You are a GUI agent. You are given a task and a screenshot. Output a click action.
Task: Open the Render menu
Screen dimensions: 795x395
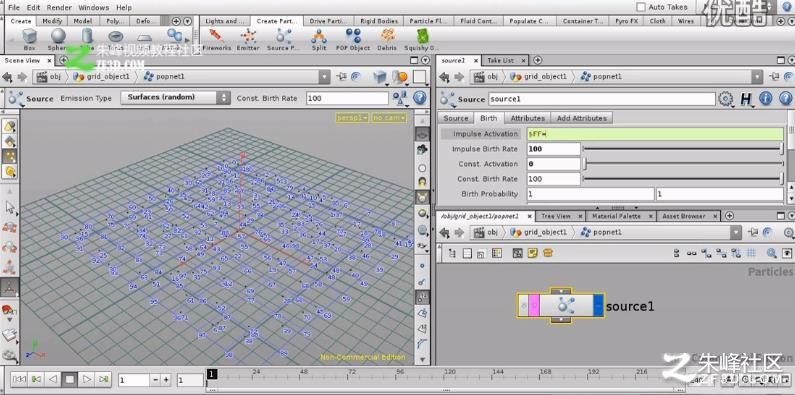(59, 8)
